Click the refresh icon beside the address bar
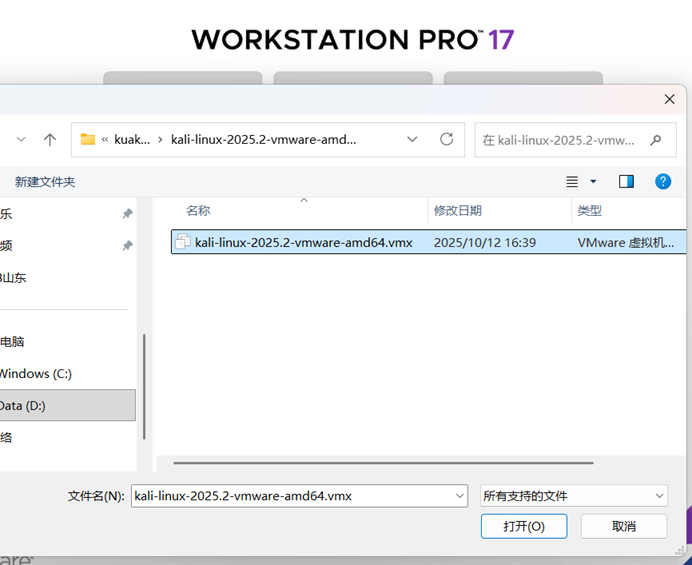Viewport: 692px width, 565px height. (x=447, y=139)
